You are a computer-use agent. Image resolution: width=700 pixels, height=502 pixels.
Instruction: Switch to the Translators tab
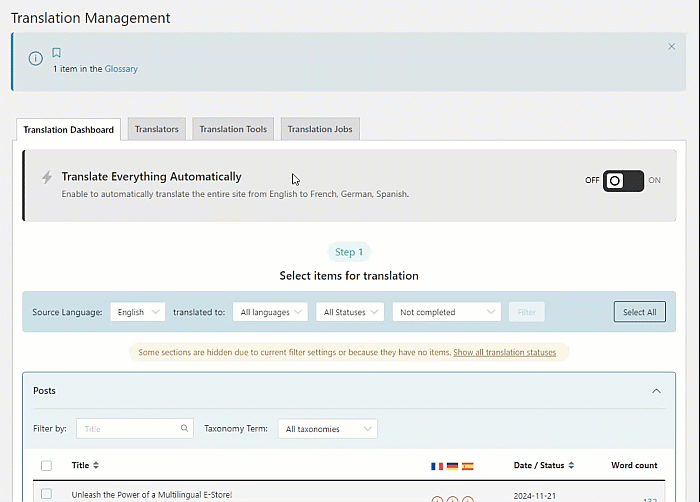coord(157,129)
